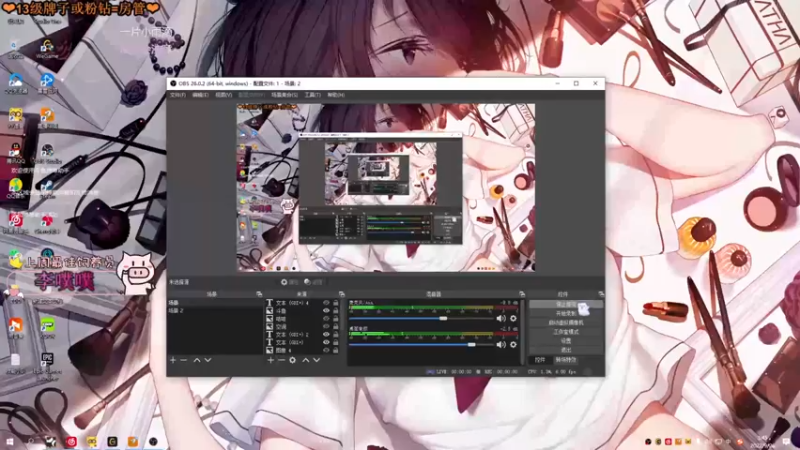This screenshot has height=450, width=800.
Task: Switch to the 控件 tab
Action: (x=540, y=360)
